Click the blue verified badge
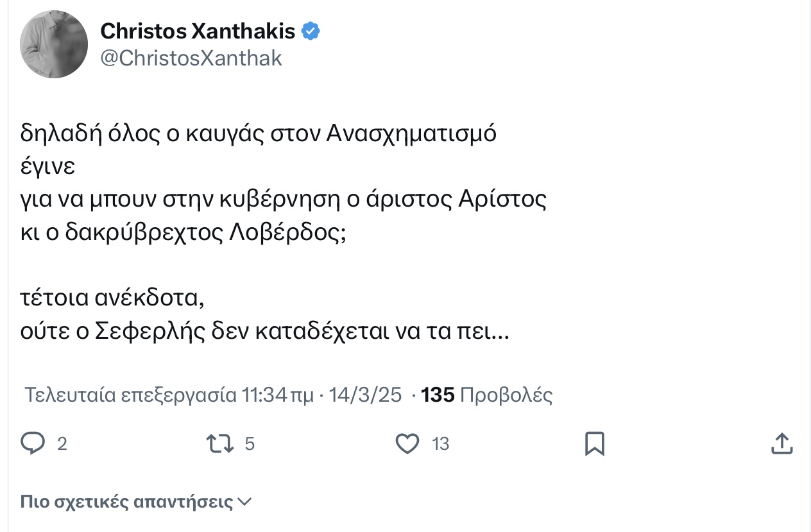 coord(311,31)
